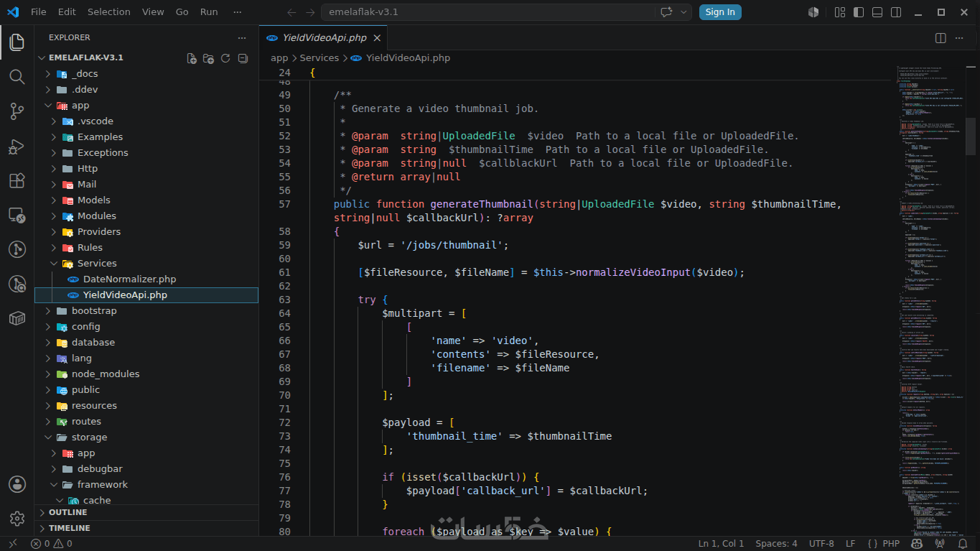Split the editor to the right
980x551 pixels.
pos(941,37)
